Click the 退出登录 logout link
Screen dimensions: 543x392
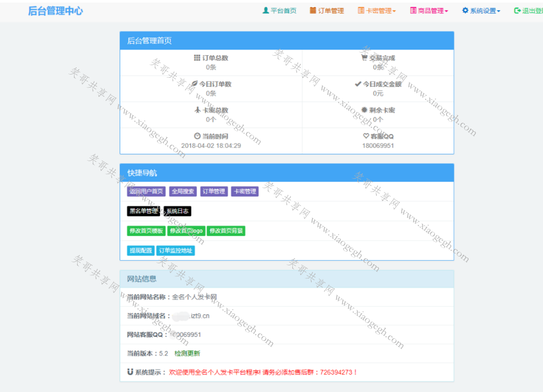point(529,11)
